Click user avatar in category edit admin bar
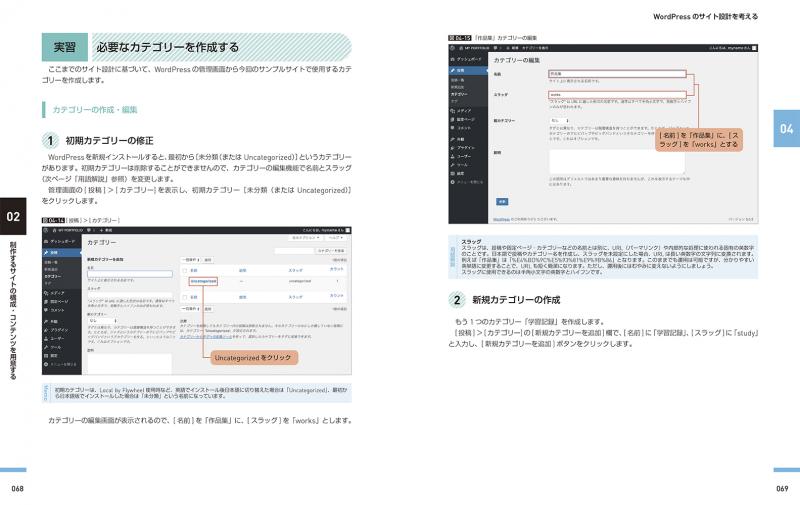Image resolution: width=800 pixels, height=505 pixels. 755,48
